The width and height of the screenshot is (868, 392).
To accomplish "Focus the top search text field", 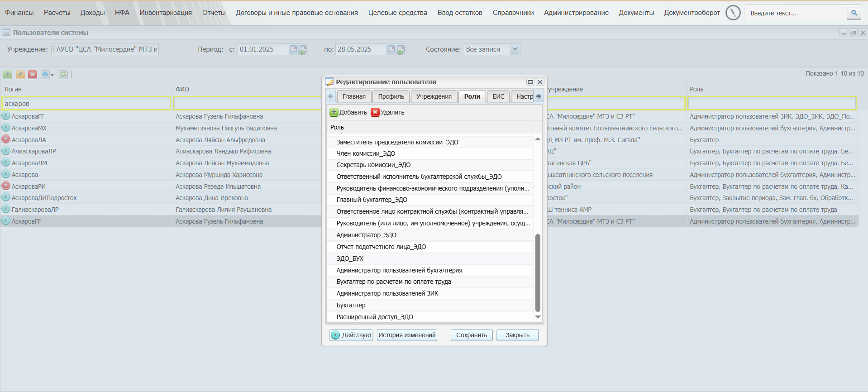I will click(x=796, y=13).
